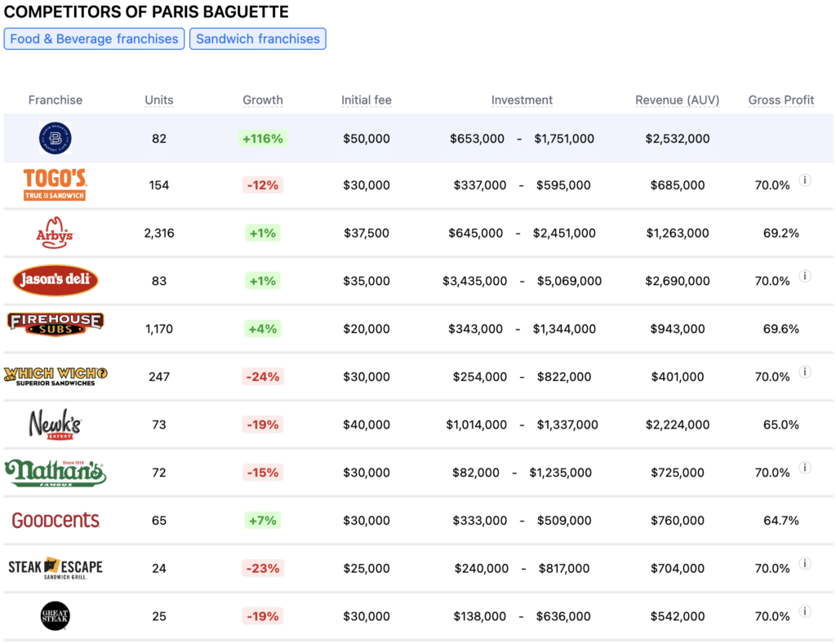Click the Jason's Deli logo

56,281
